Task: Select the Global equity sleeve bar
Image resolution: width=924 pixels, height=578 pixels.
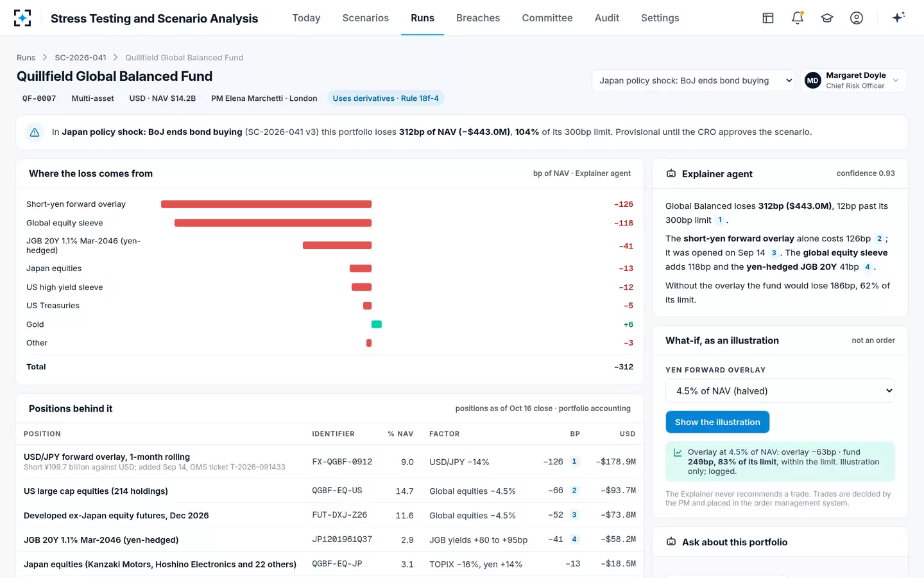Action: pyautogui.click(x=273, y=223)
